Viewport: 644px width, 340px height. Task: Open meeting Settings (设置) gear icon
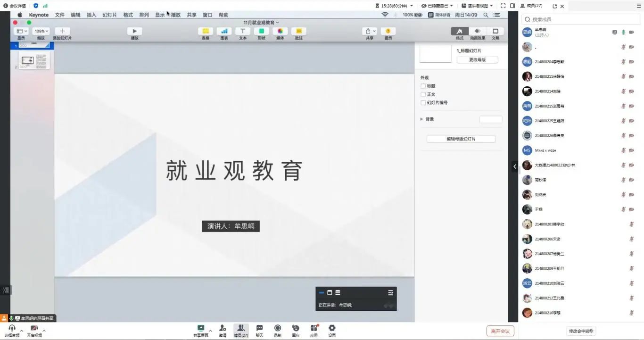[332, 328]
